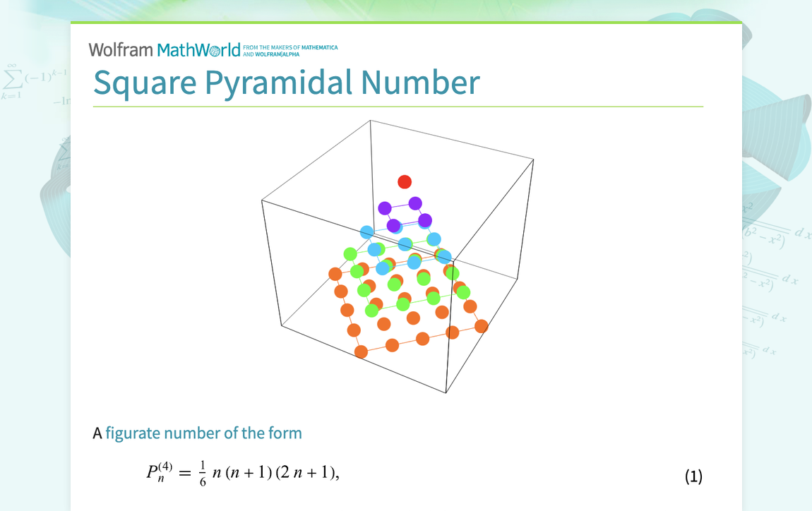Select the MathWorld brand name
Screen dimensions: 812x511
coord(198,49)
